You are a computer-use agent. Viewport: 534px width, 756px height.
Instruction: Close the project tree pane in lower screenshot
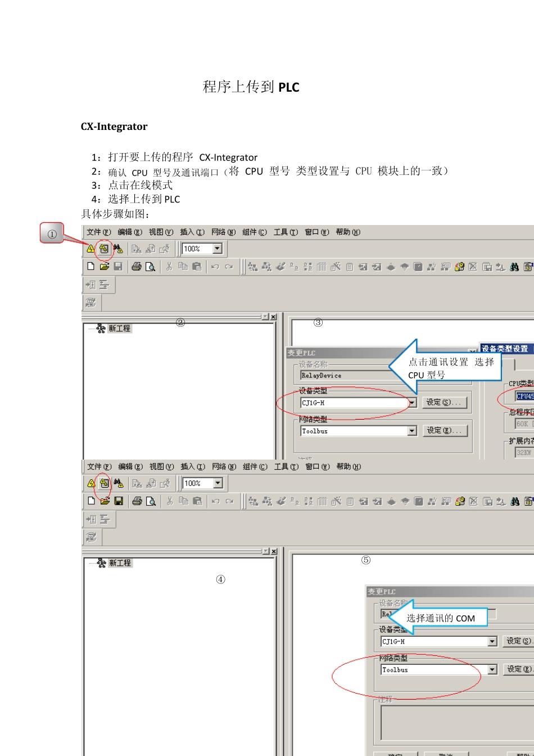(274, 552)
